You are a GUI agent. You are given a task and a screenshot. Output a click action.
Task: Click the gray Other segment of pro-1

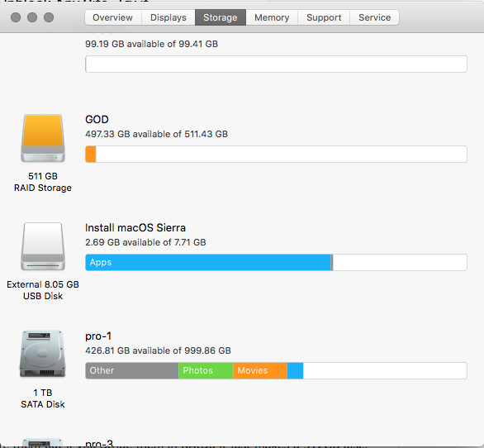pos(132,370)
